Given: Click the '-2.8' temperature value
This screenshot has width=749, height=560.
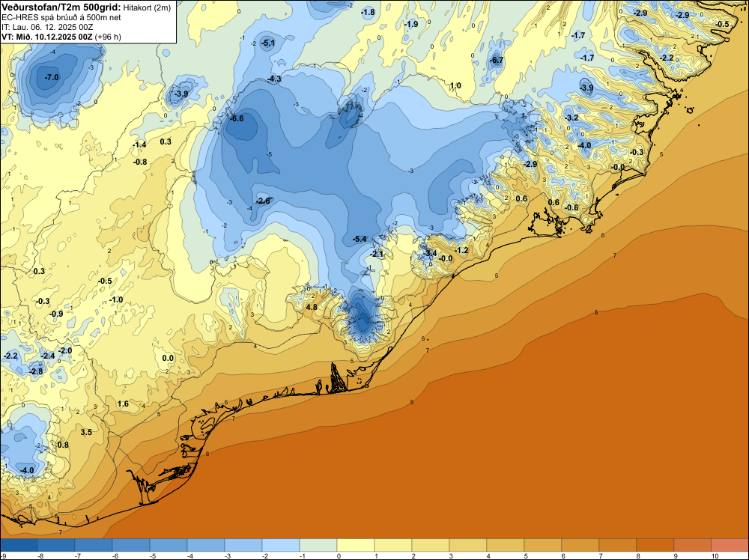Looking at the screenshot, I should coord(36,371).
